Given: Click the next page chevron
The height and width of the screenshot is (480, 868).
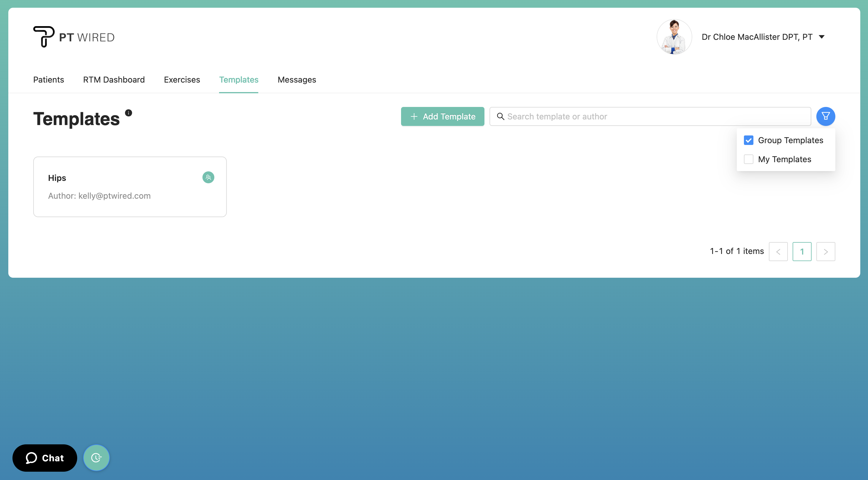Looking at the screenshot, I should [x=826, y=251].
